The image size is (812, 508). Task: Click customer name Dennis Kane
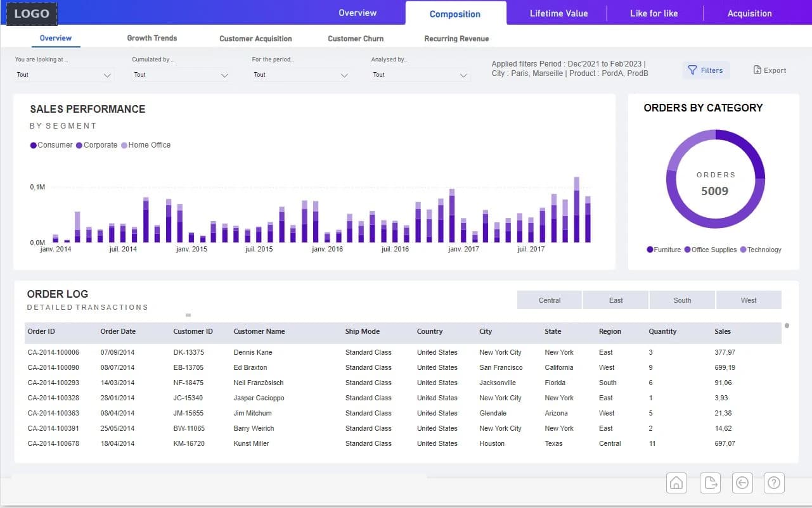coord(253,352)
